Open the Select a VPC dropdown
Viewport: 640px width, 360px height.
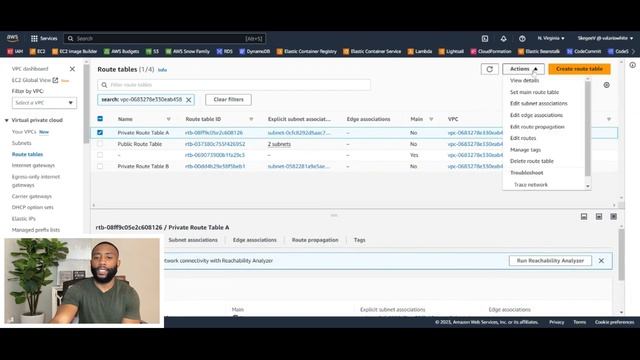pos(44,103)
